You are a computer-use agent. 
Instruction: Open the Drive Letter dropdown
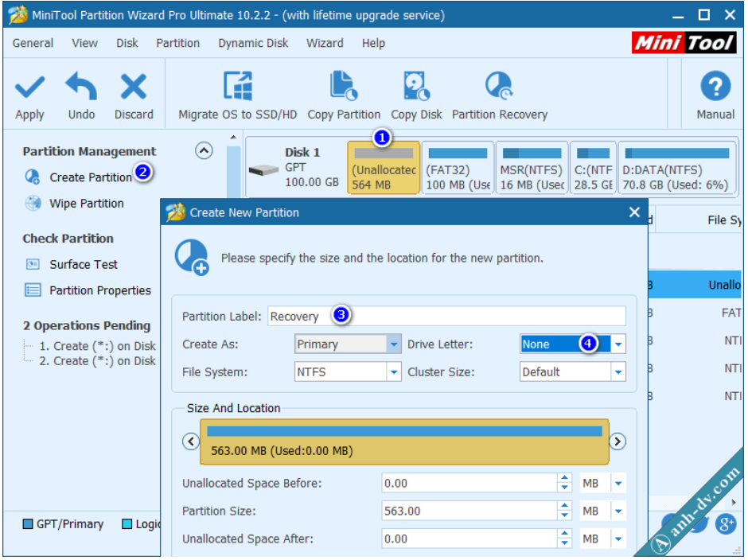coord(618,344)
